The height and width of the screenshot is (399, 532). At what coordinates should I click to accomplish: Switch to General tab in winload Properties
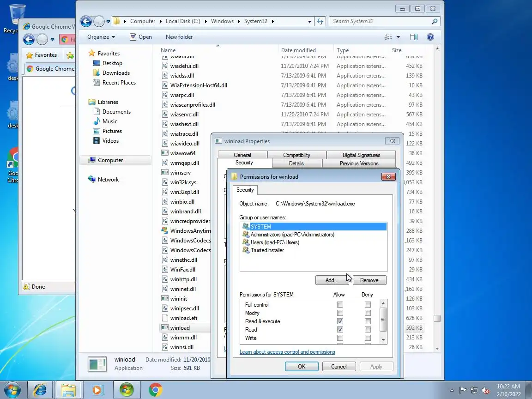coord(242,155)
